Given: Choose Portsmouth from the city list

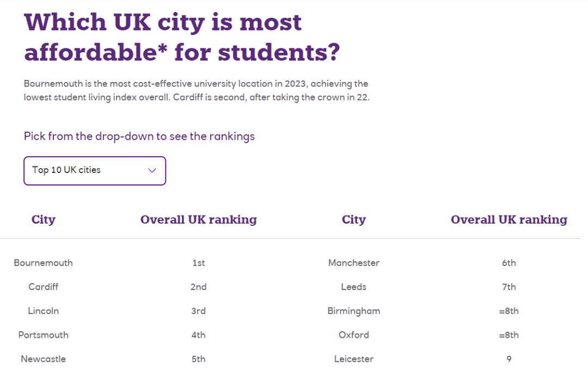Looking at the screenshot, I should (x=44, y=335).
